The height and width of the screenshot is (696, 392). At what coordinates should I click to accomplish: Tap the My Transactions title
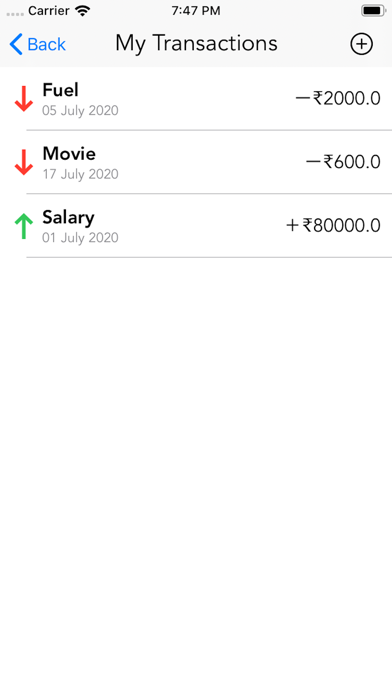coord(196,44)
